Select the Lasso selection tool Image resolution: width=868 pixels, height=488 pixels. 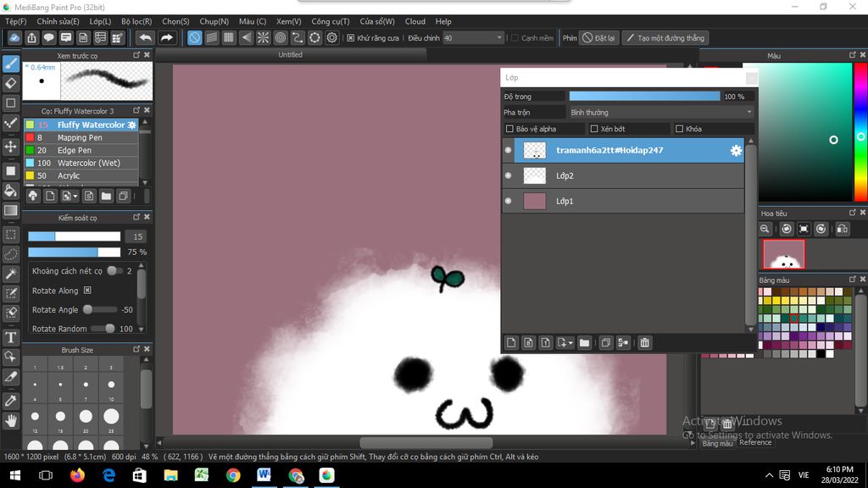tap(11, 254)
